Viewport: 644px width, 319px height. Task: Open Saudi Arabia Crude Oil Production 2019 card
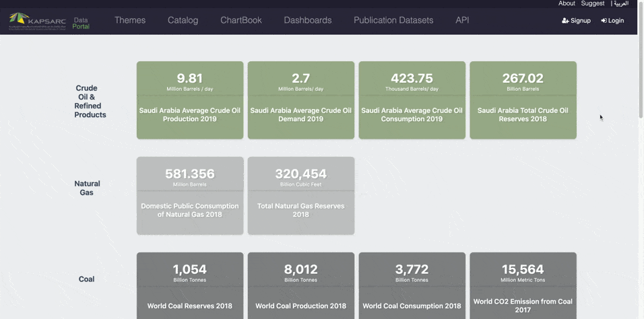pyautogui.click(x=190, y=100)
